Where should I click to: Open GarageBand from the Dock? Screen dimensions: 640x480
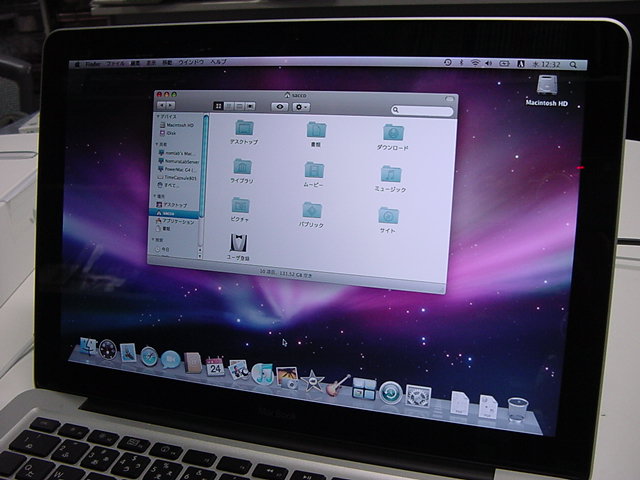pos(338,386)
